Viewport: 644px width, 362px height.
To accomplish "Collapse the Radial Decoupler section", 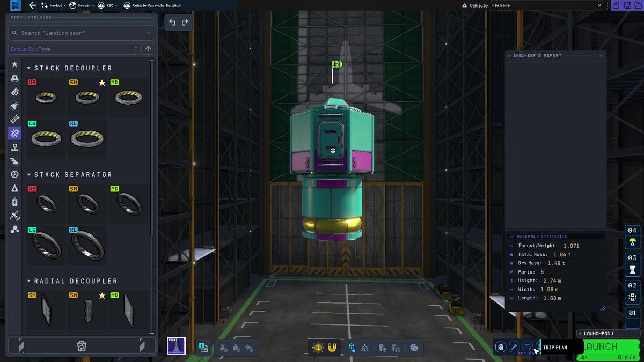I will pyautogui.click(x=29, y=281).
